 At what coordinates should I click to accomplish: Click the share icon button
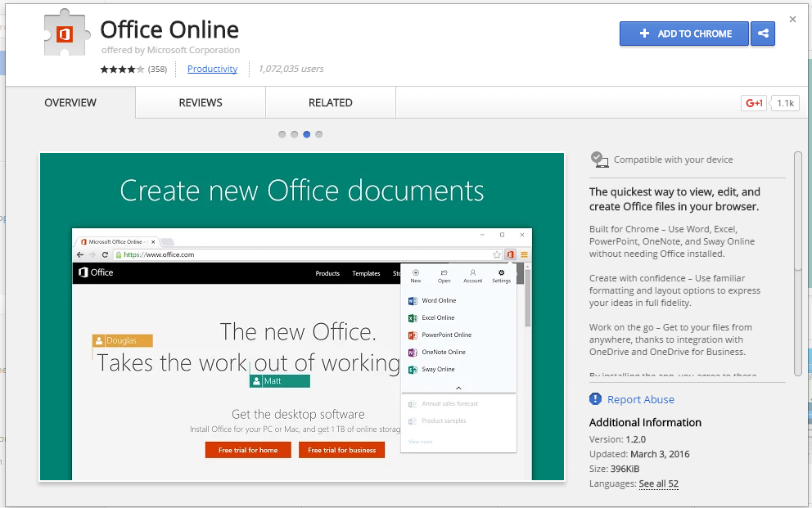click(763, 34)
